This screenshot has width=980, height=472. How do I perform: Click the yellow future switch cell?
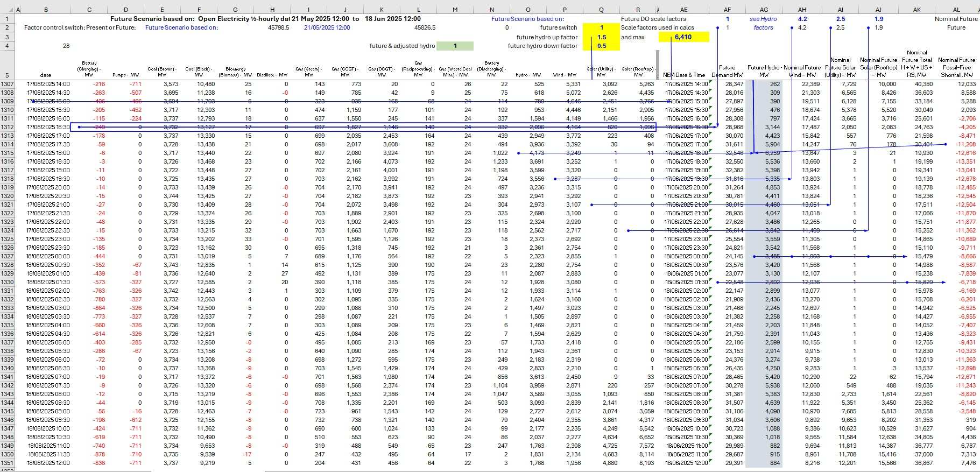click(601, 27)
